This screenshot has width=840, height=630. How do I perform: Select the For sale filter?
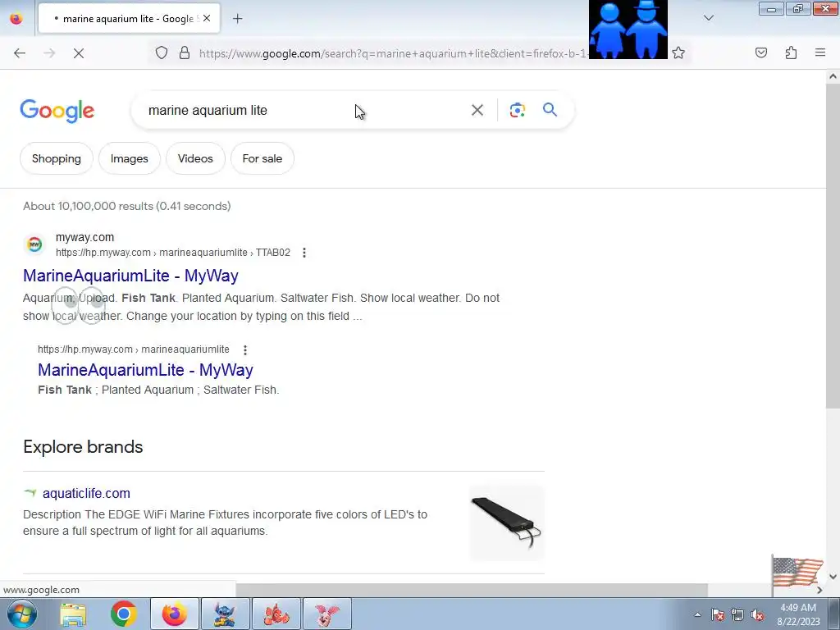coord(262,158)
